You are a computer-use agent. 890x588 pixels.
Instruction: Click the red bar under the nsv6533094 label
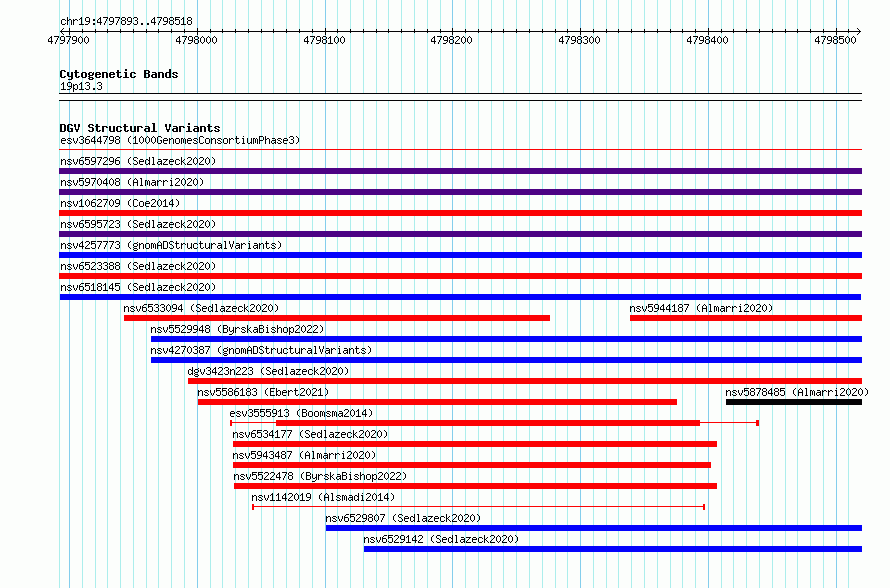(x=337, y=318)
